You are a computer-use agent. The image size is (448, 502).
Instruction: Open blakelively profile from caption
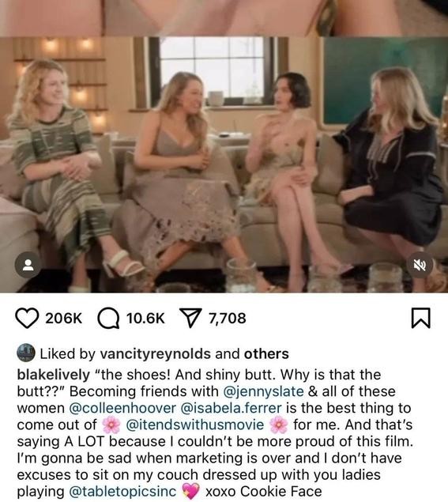pyautogui.click(x=53, y=375)
